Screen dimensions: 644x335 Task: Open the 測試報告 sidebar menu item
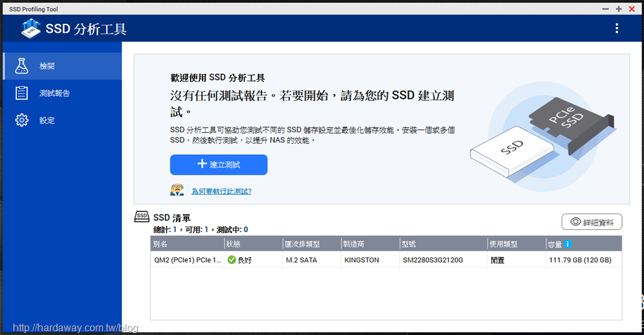pyautogui.click(x=62, y=93)
